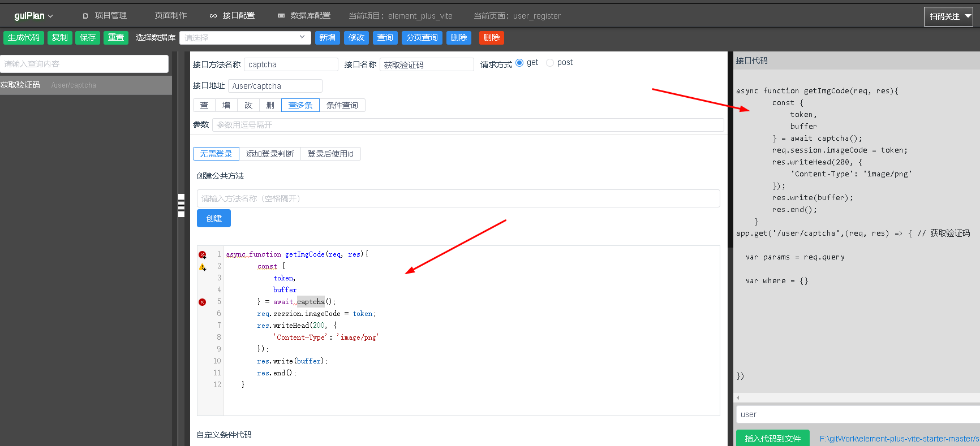Select the 条件查询 operation type
This screenshot has width=980, height=446.
(342, 105)
